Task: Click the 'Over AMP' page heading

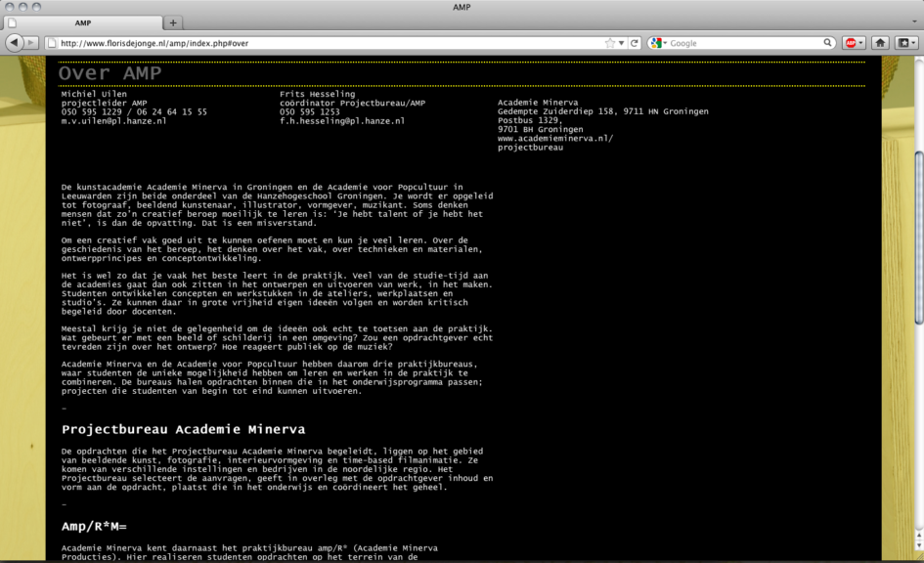Action: coord(110,73)
